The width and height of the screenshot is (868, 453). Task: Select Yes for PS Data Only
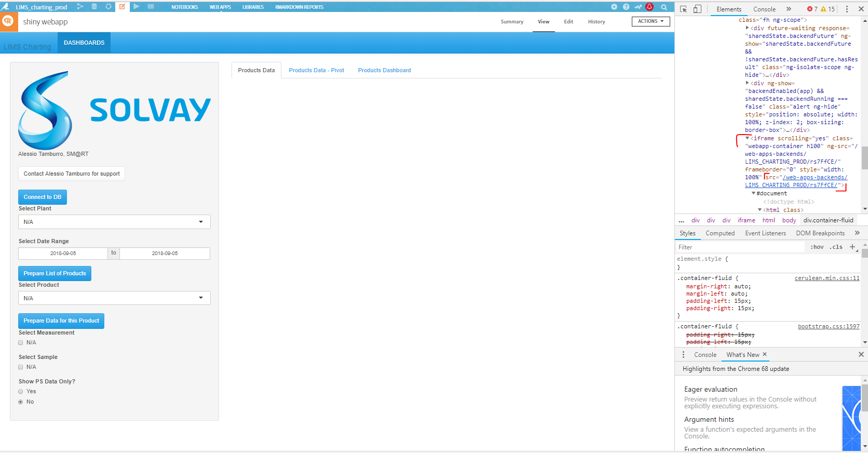pos(21,392)
